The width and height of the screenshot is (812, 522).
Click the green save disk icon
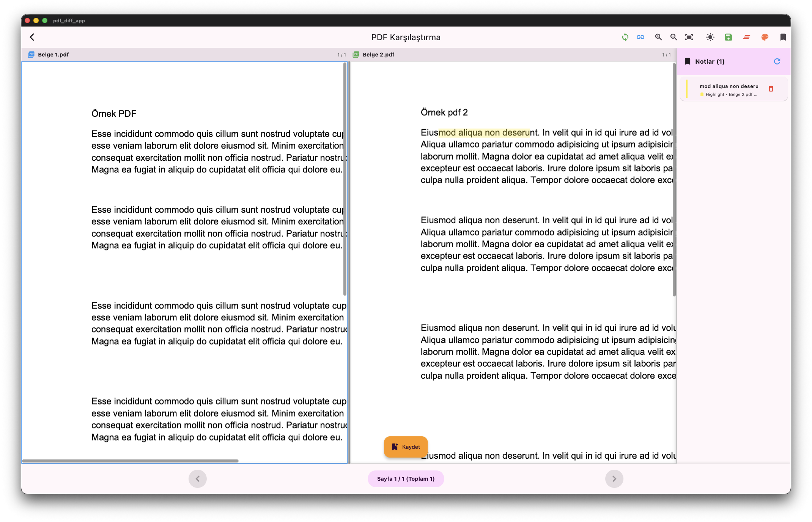(728, 37)
